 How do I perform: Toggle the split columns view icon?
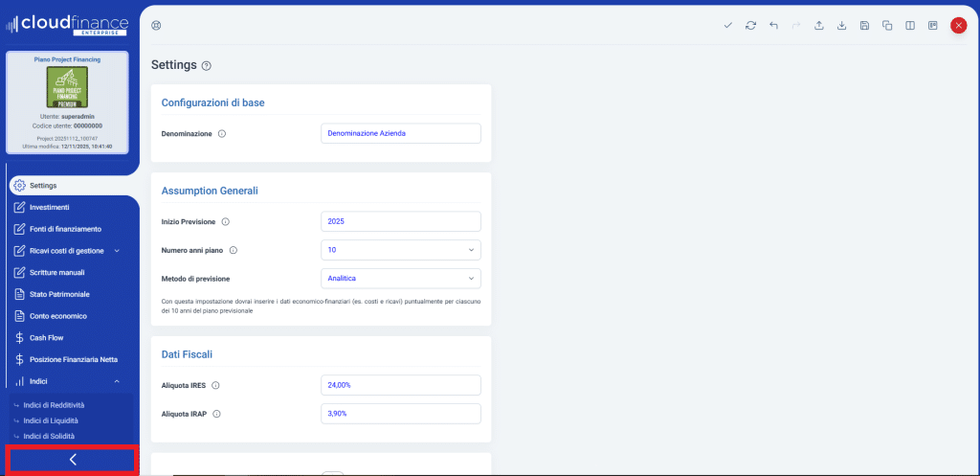point(910,26)
